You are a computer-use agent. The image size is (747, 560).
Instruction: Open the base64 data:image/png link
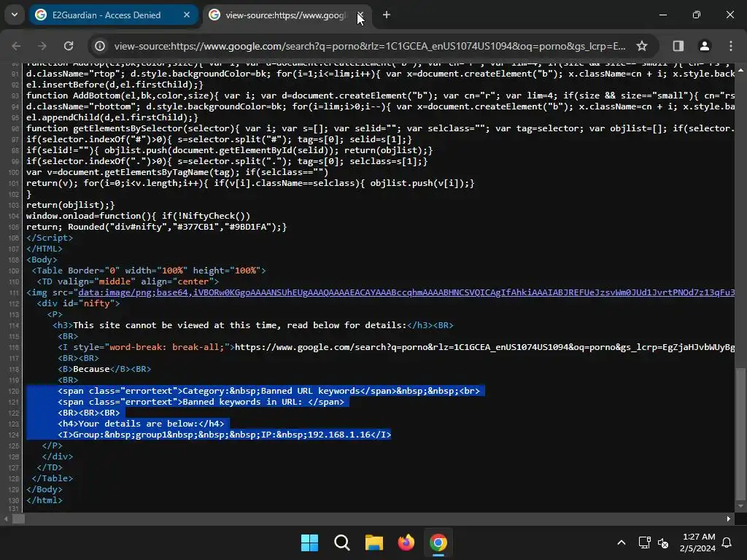click(406, 292)
